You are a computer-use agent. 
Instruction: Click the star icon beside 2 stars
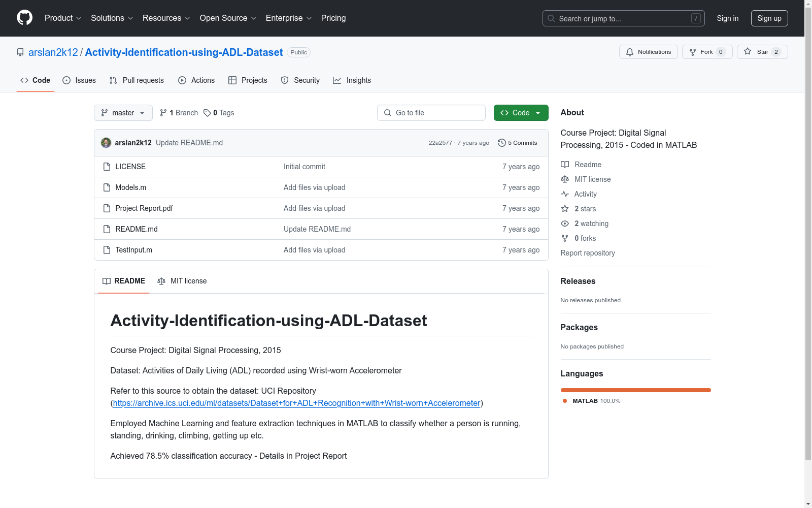pyautogui.click(x=565, y=209)
